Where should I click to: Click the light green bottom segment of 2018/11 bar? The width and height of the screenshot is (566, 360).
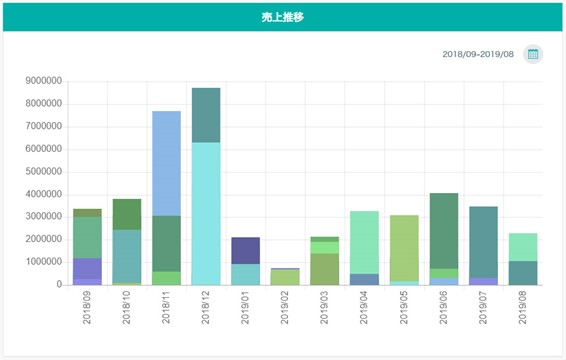[x=166, y=278]
